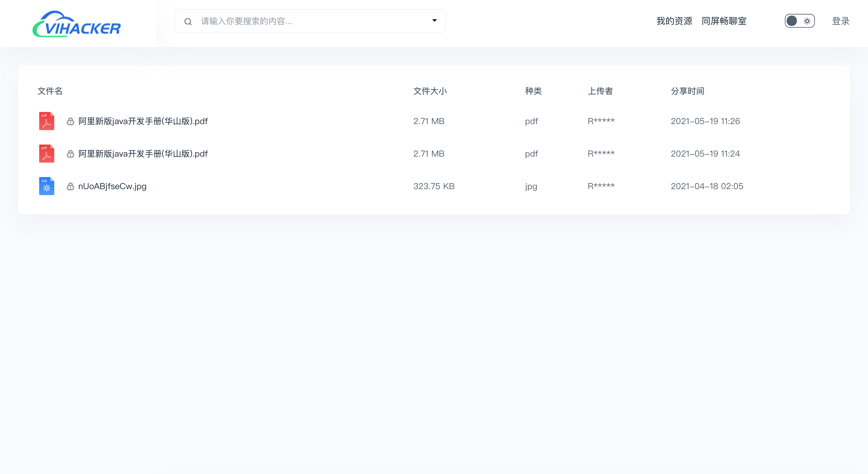The width and height of the screenshot is (868, 474).
Task: Click the 文件大小 column header
Action: pos(430,91)
